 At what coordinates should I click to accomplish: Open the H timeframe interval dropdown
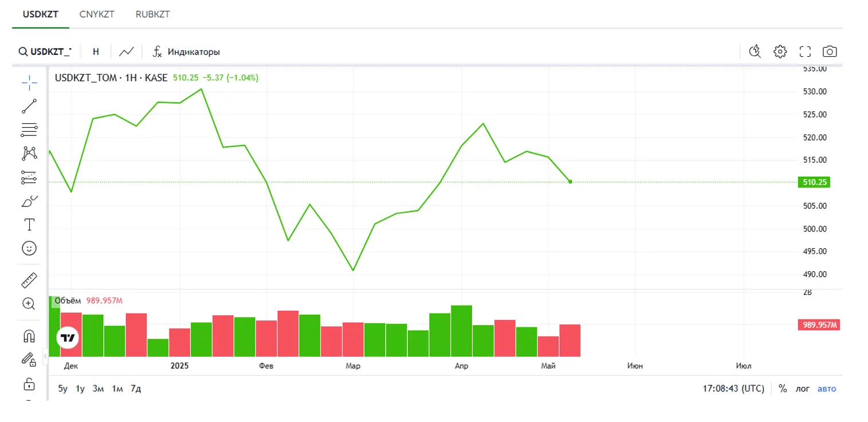(96, 52)
